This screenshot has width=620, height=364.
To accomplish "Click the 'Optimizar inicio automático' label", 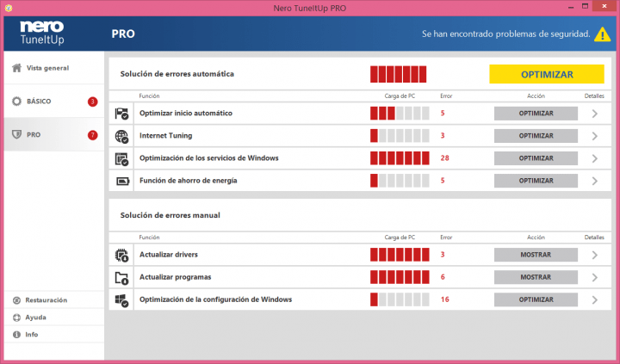I will click(x=186, y=114).
